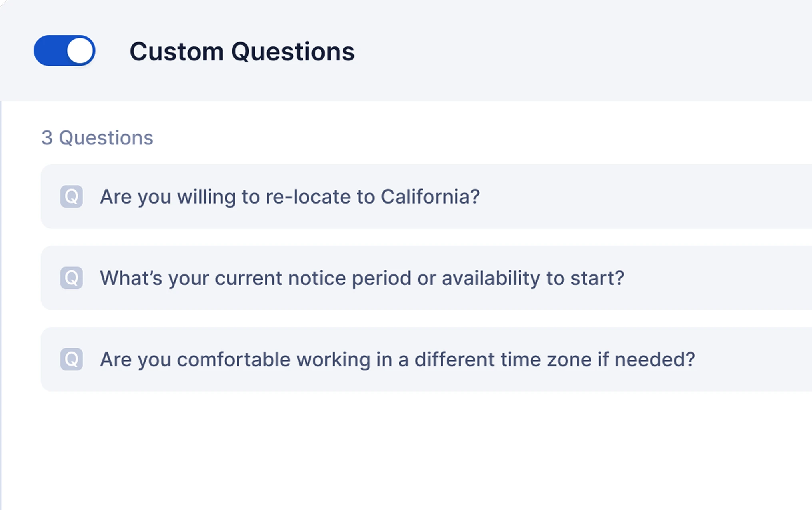Viewport: 812px width, 510px height.
Task: Click the '3 Questions' count label
Action: (98, 138)
